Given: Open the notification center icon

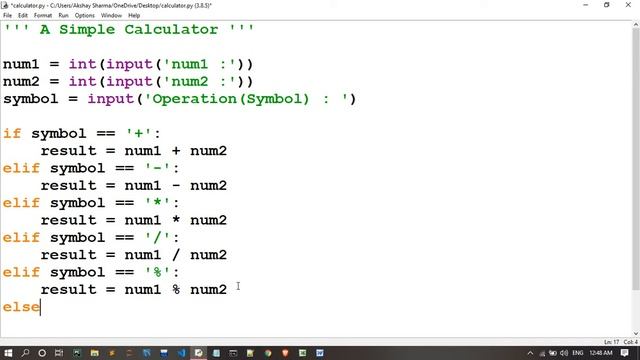Looking at the screenshot, I should pos(624,353).
